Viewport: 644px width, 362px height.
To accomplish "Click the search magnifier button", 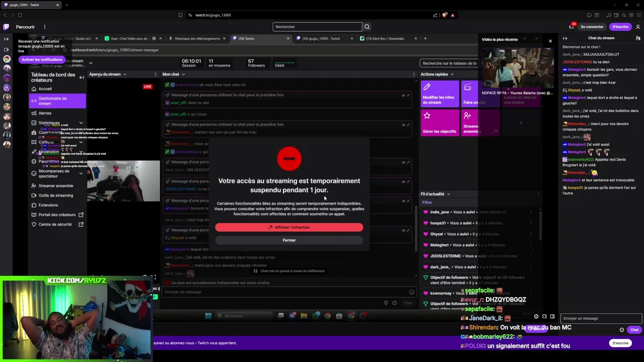I will coord(367,27).
